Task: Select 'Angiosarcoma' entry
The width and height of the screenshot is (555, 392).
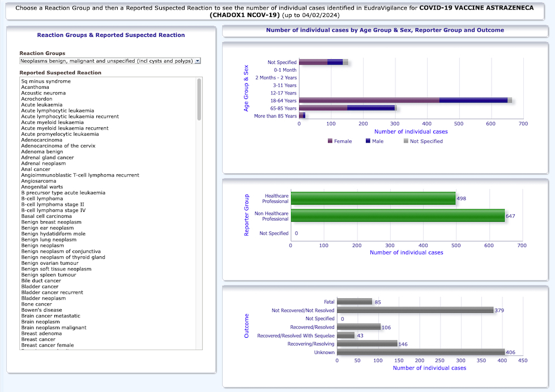Action: click(39, 181)
